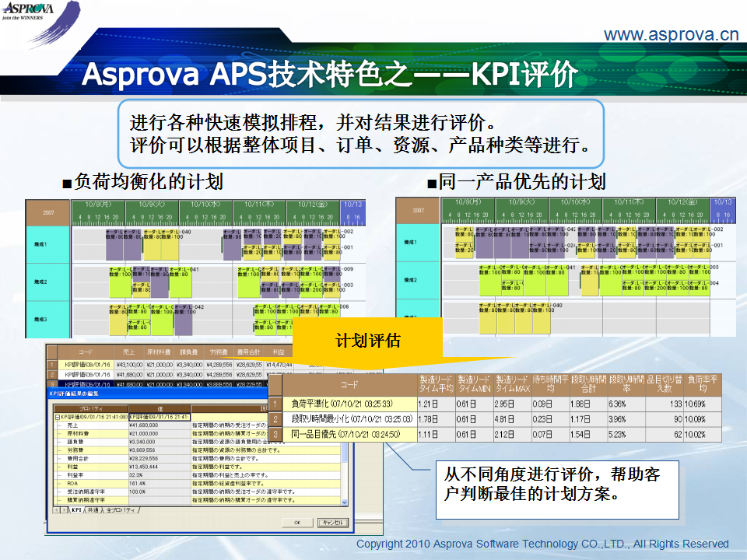Collapse the KPI評価 tree node in the dialog
The width and height of the screenshot is (747, 560).
coord(57,417)
